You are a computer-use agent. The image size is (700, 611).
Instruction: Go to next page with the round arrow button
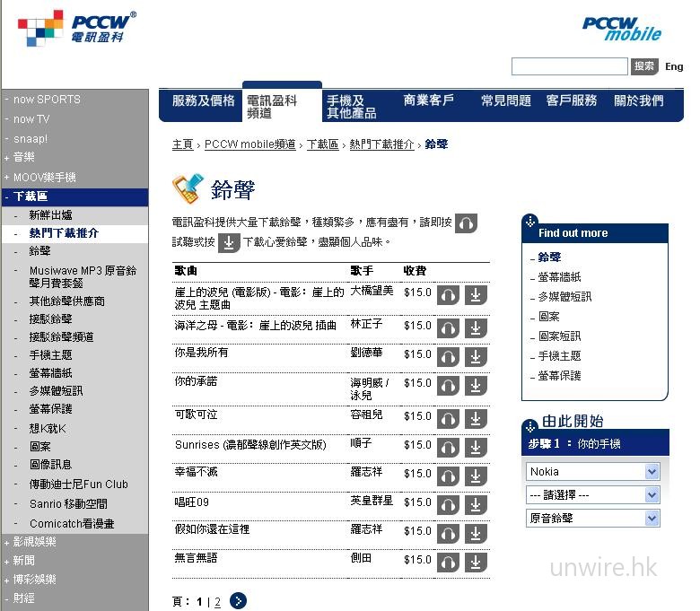click(238, 601)
